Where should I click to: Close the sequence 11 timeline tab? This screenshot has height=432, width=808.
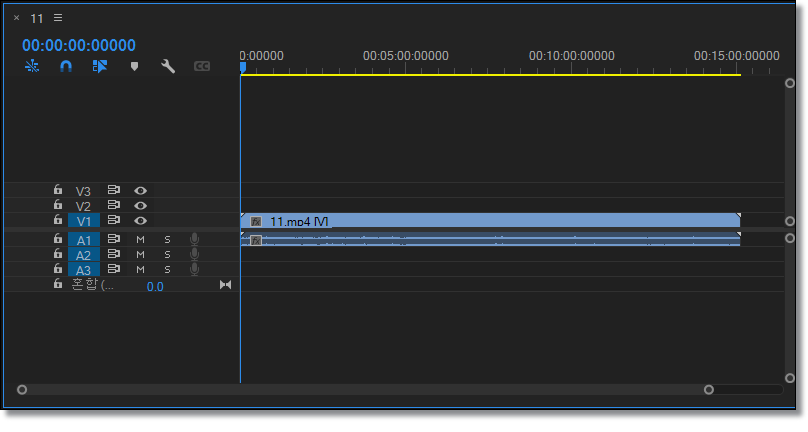16,18
